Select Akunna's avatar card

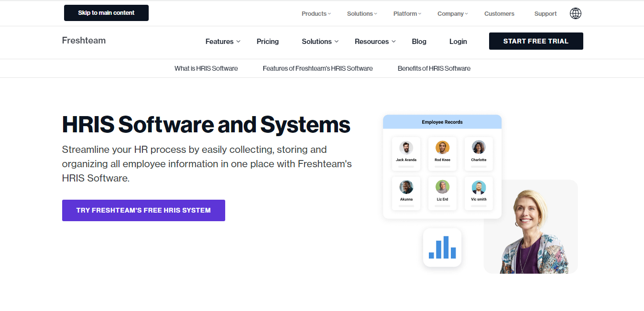[406, 193]
